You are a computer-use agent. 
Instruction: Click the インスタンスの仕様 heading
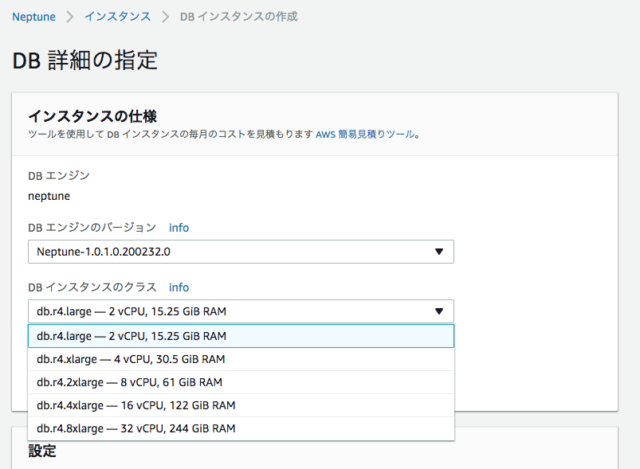[92, 116]
